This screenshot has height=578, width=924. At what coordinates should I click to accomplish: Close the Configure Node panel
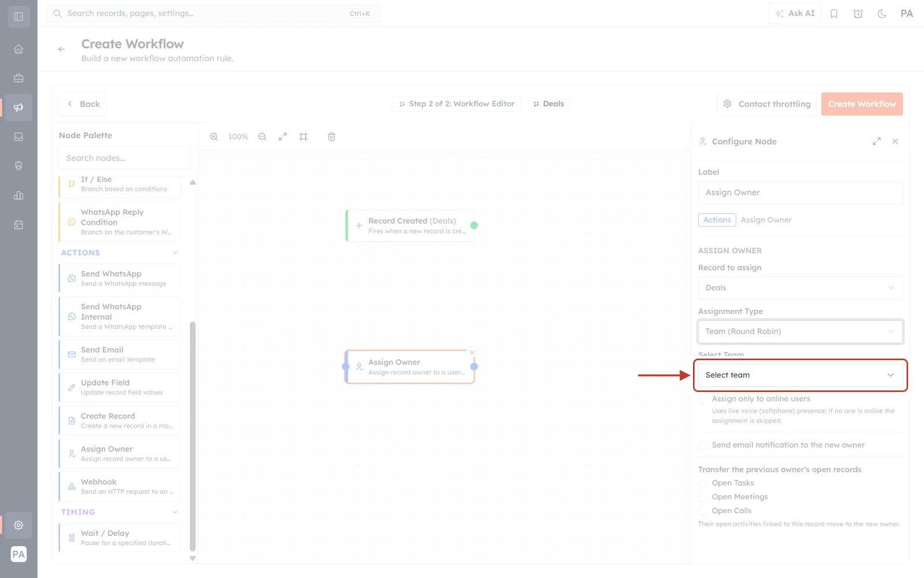click(895, 142)
